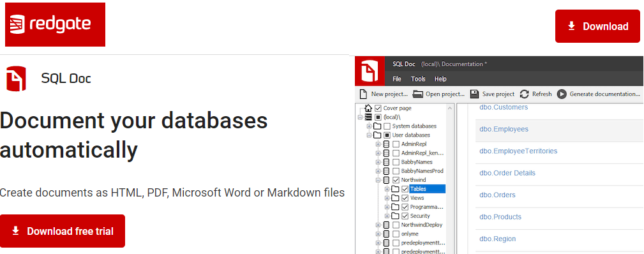Toggle the User databases checkbox

click(x=387, y=135)
